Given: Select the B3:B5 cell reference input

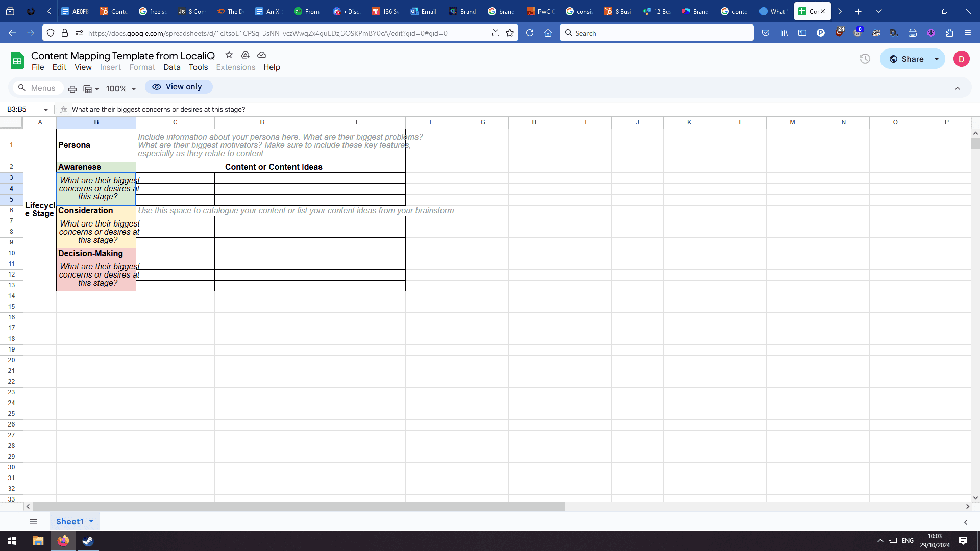Looking at the screenshot, I should pos(25,109).
